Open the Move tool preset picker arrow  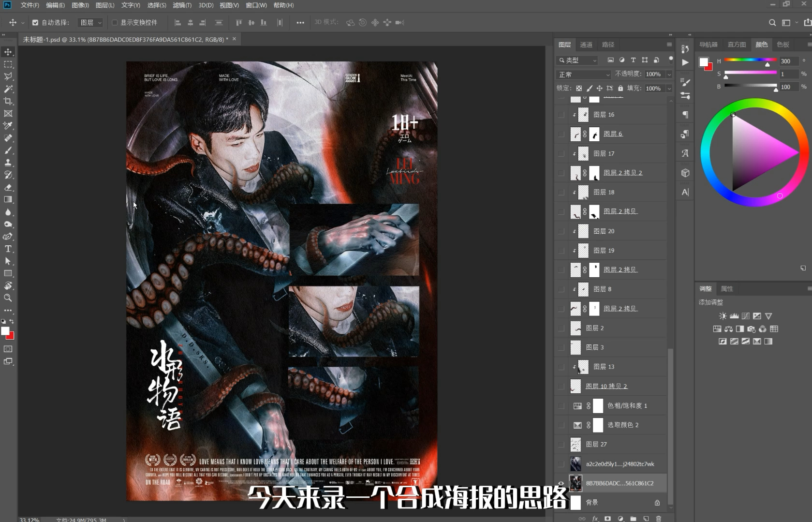22,22
